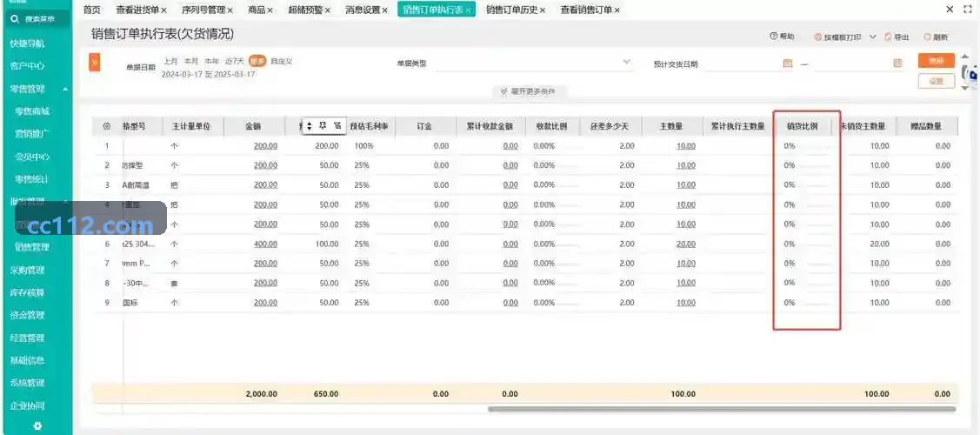Click the 100% gross margin cell in row 1
The image size is (980, 435).
click(363, 146)
